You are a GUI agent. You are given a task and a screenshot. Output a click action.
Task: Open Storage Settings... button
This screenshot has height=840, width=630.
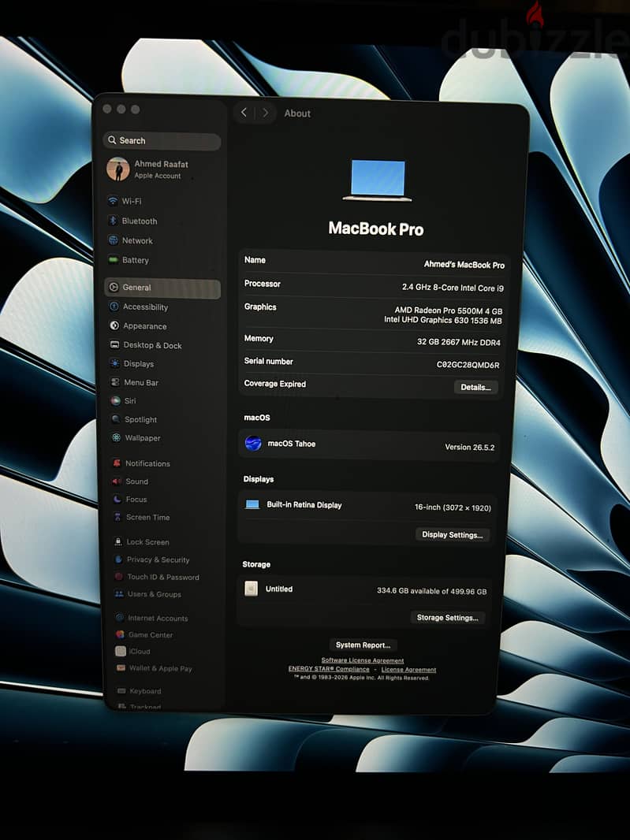(448, 618)
